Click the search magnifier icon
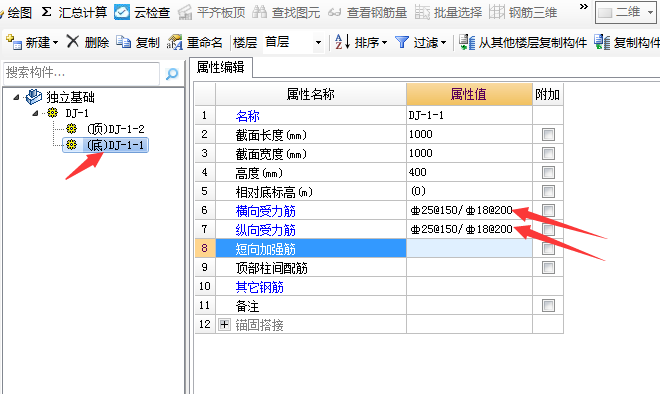 pyautogui.click(x=172, y=74)
